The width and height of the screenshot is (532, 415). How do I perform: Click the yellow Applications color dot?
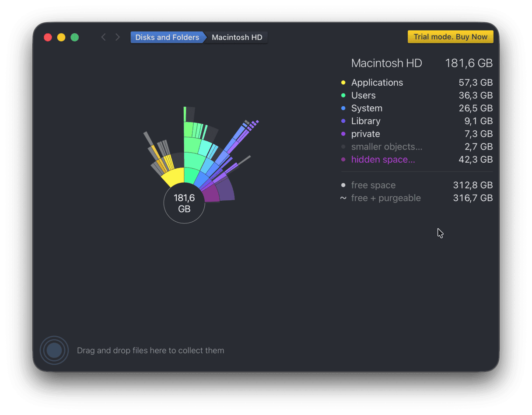pos(343,83)
